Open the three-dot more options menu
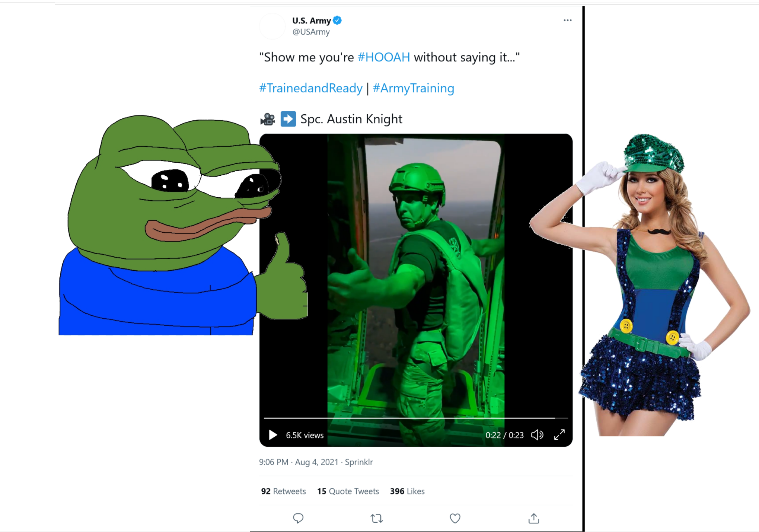The height and width of the screenshot is (532, 759). click(567, 20)
